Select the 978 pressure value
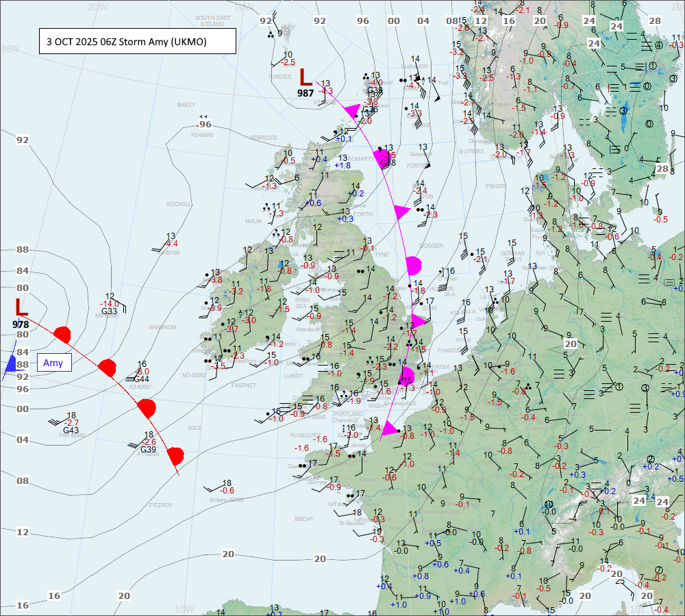Viewport: 685px width, 616px height. [21, 324]
